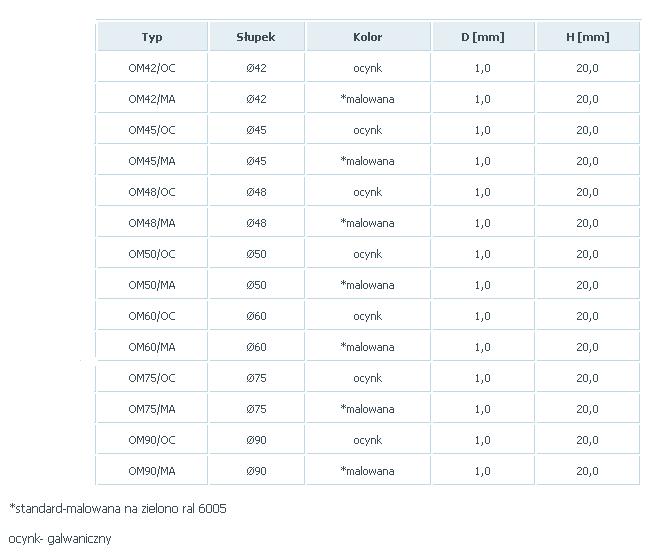The width and height of the screenshot is (661, 553).
Task: Click the H [mm] column header
Action: (587, 37)
